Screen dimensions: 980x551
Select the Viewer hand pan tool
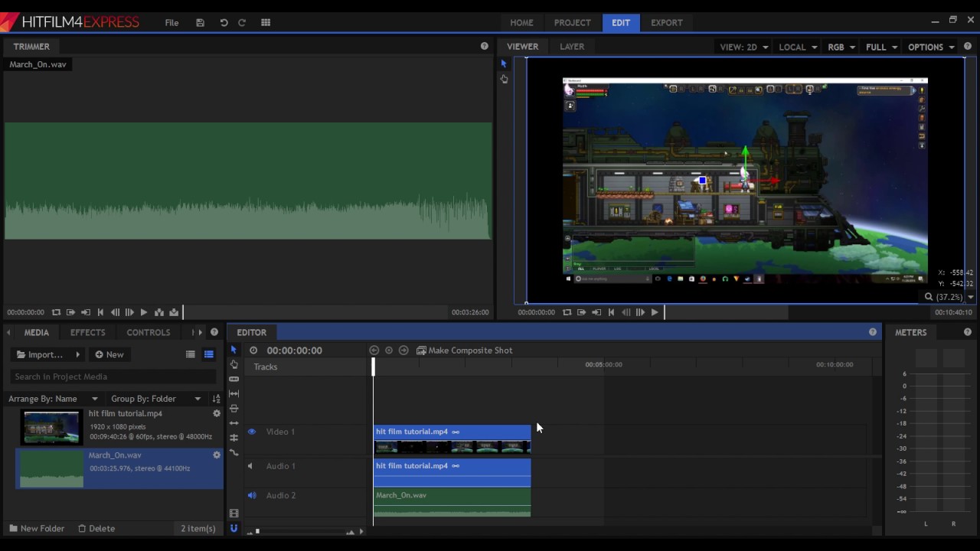click(x=504, y=79)
